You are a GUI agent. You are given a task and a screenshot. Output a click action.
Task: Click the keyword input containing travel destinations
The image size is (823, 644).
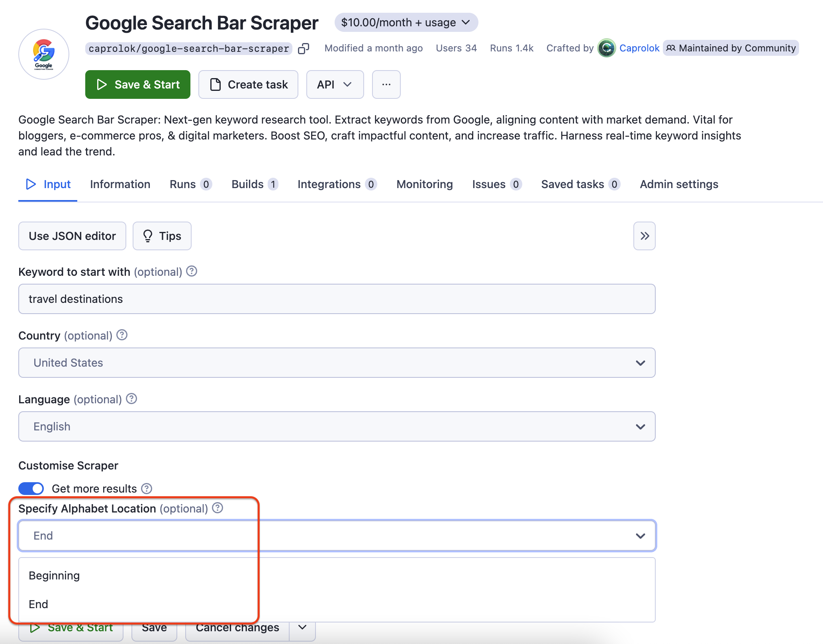point(337,299)
